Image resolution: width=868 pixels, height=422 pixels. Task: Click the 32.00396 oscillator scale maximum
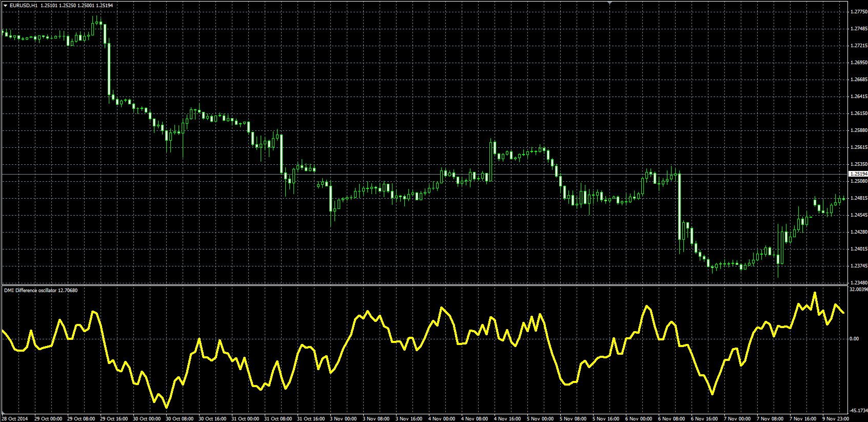coord(859,290)
